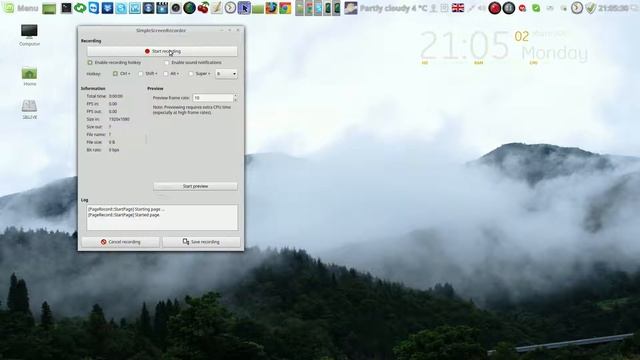The width and height of the screenshot is (640, 360).
Task: Toggle the Ctrl + hotkey modifier
Action: tap(116, 74)
